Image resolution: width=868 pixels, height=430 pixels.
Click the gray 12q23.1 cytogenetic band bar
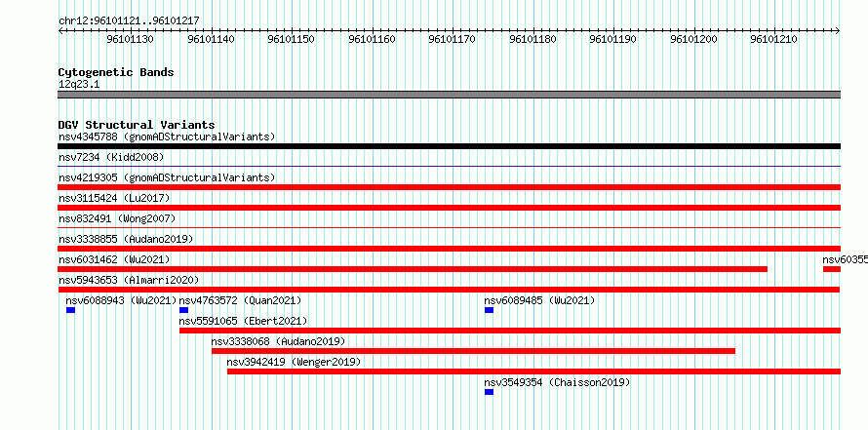click(449, 95)
